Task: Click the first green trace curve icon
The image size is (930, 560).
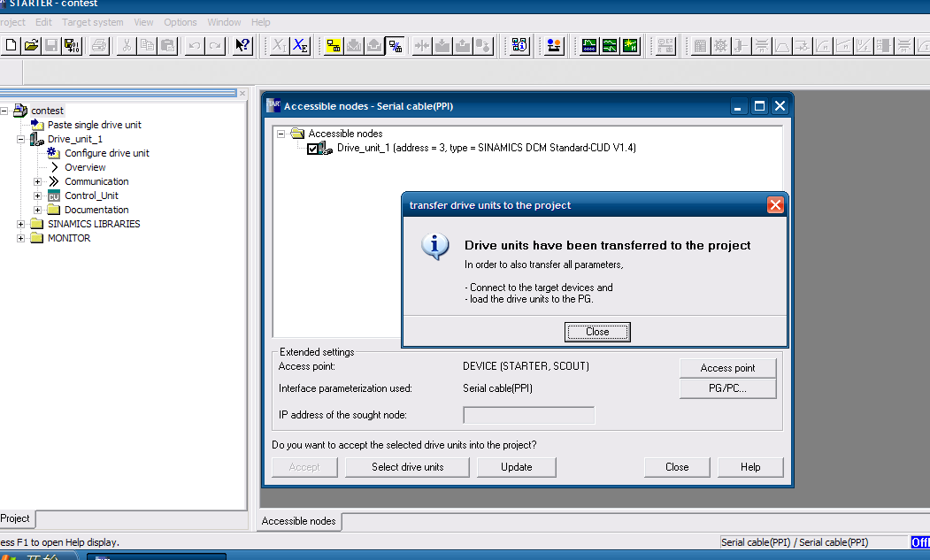Action: [589, 46]
